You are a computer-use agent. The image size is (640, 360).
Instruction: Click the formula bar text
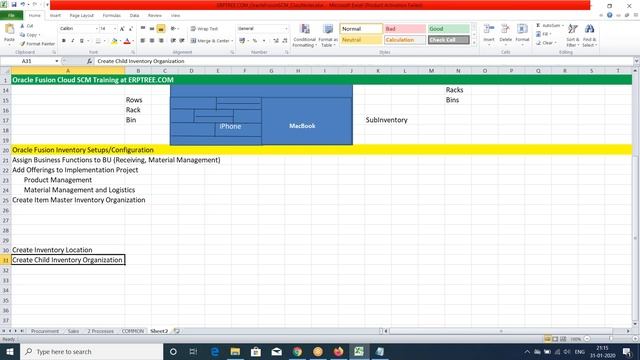coord(141,61)
